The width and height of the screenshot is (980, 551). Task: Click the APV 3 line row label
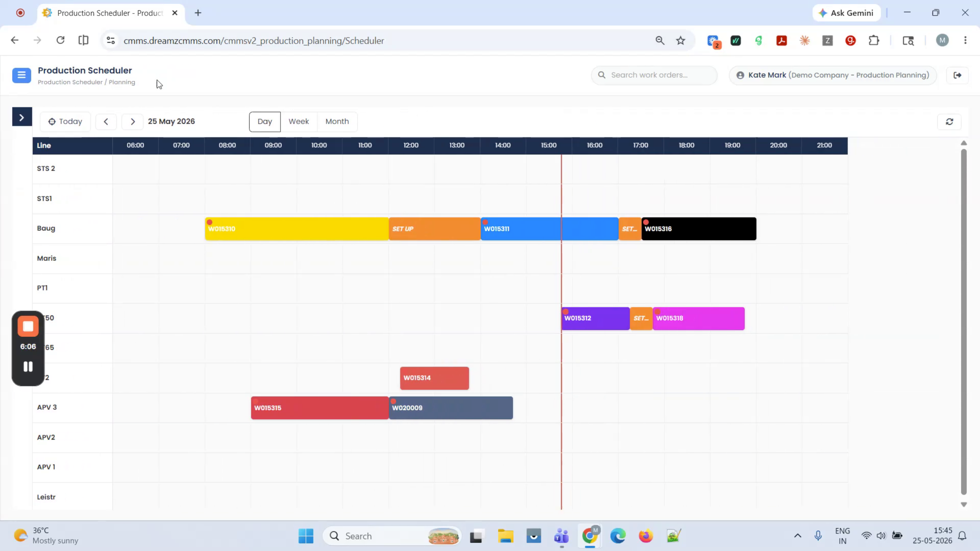click(x=47, y=407)
